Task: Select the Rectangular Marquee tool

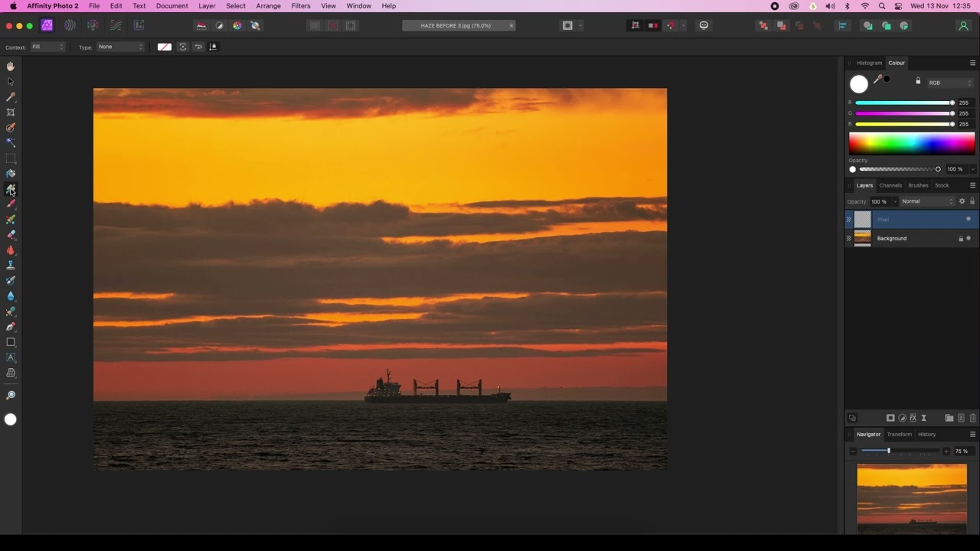Action: pyautogui.click(x=11, y=158)
